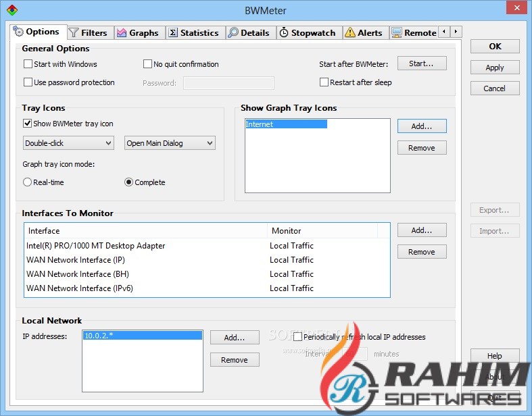Screen dimensions: 532x416
Task: Click Add... for Interfaces To Monitor
Action: click(422, 230)
